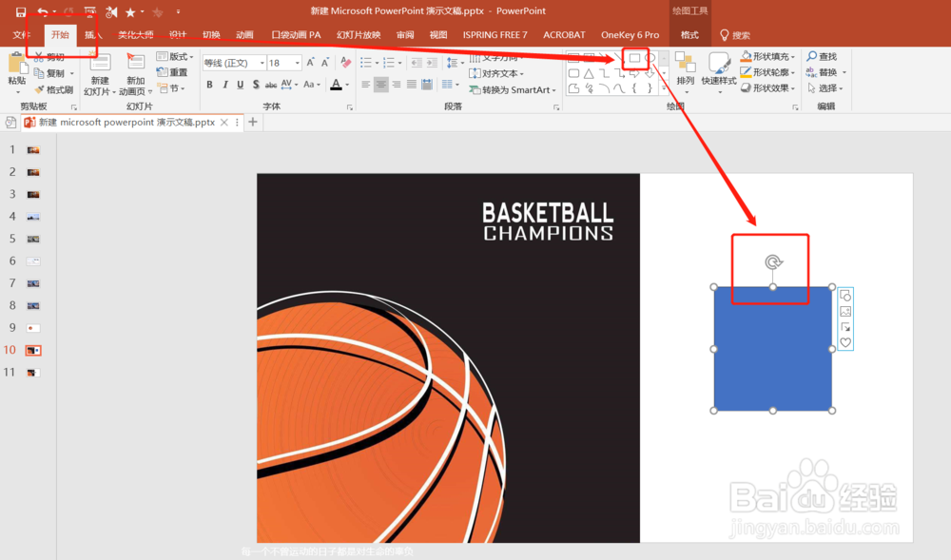Image resolution: width=951 pixels, height=560 pixels.
Task: Select the rounded rectangle shape in gallery
Action: click(x=573, y=73)
